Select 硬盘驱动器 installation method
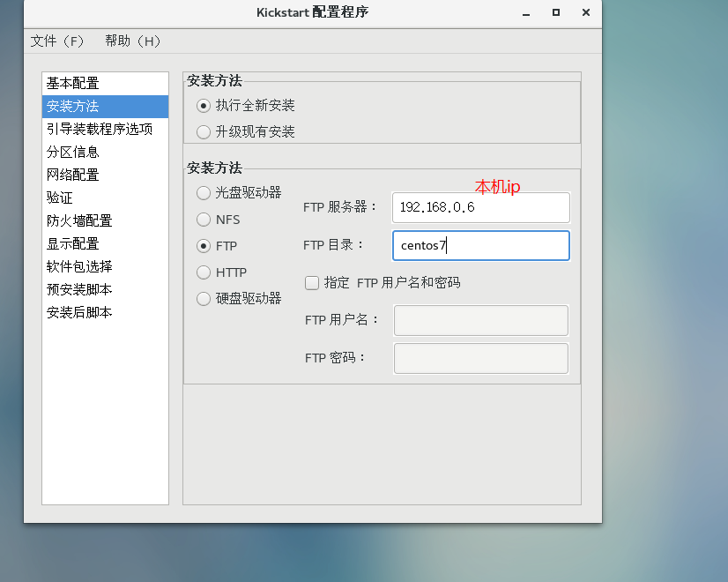 click(x=204, y=298)
